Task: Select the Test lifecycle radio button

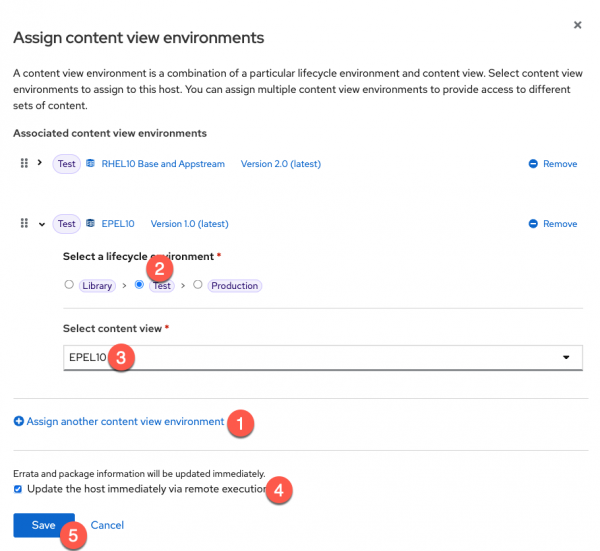Action: pyautogui.click(x=139, y=284)
